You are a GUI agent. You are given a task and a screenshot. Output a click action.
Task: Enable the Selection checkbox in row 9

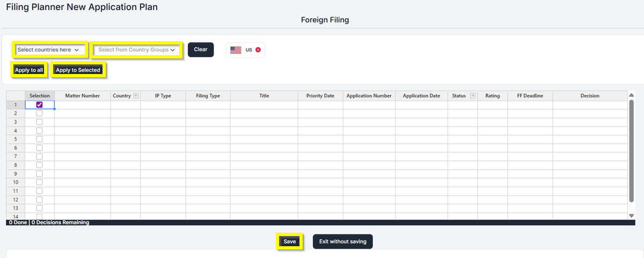(39, 173)
